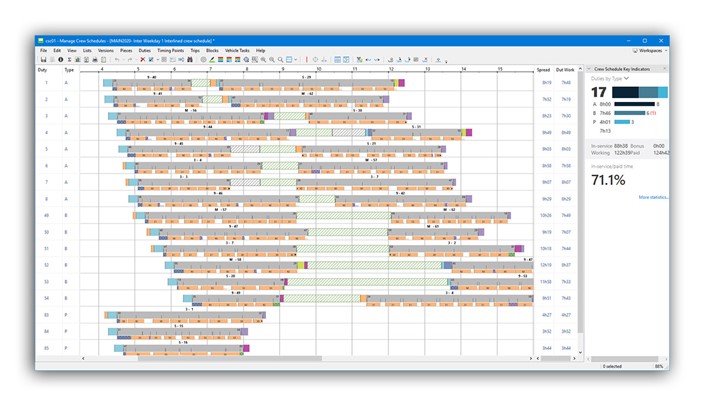Click the dark navy type A bar
Screen dimensions: 705x406
(634, 104)
